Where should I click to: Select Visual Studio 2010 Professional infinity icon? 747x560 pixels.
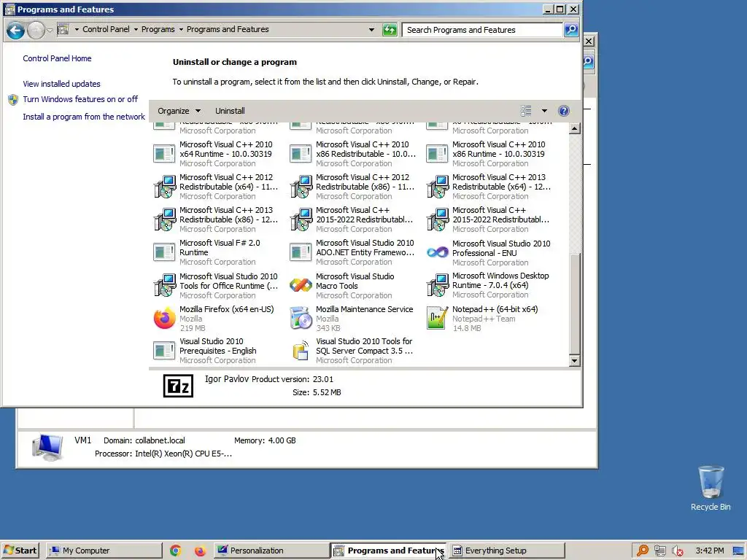click(437, 252)
